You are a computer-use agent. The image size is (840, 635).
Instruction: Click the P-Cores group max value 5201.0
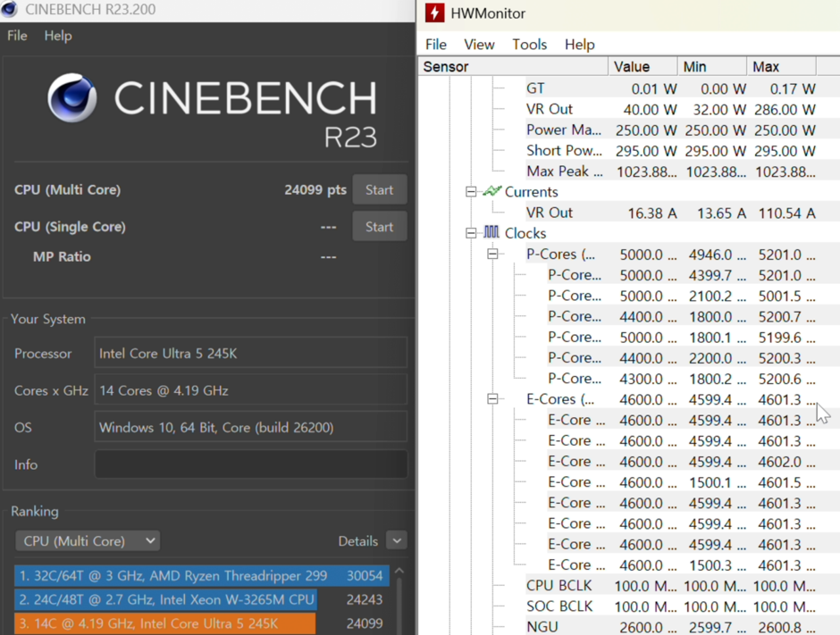[786, 255]
